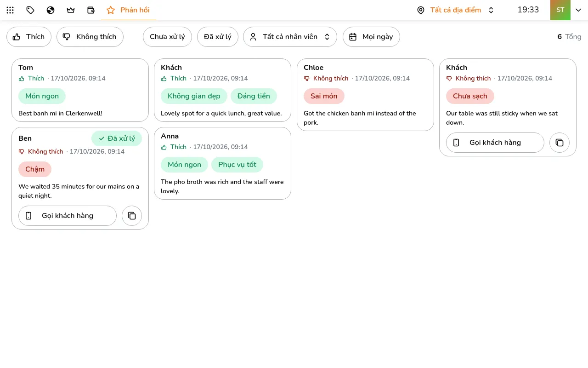This screenshot has width=588, height=368.
Task: Open the globe icon in top bar
Action: pyautogui.click(x=51, y=10)
